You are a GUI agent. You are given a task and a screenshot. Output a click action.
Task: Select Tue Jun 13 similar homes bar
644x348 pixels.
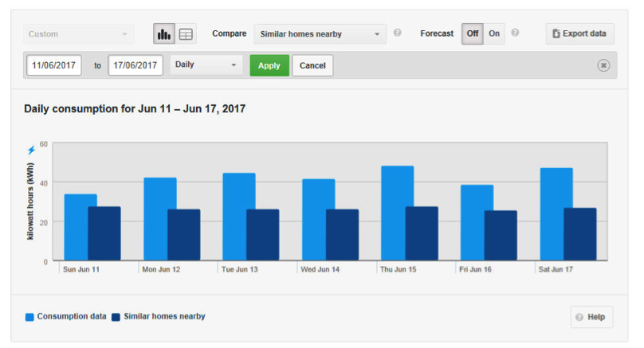click(x=263, y=235)
